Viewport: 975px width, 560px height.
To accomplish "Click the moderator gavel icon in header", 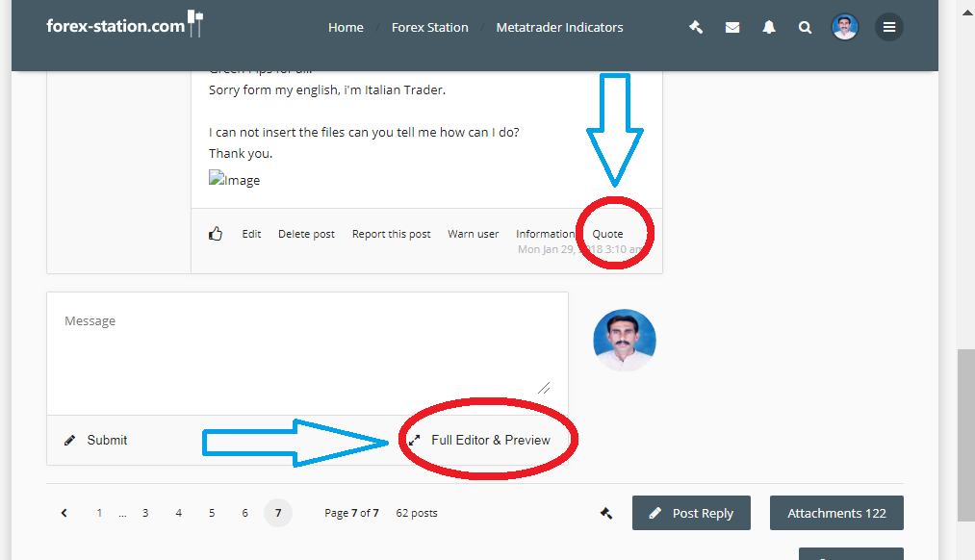I will [696, 27].
